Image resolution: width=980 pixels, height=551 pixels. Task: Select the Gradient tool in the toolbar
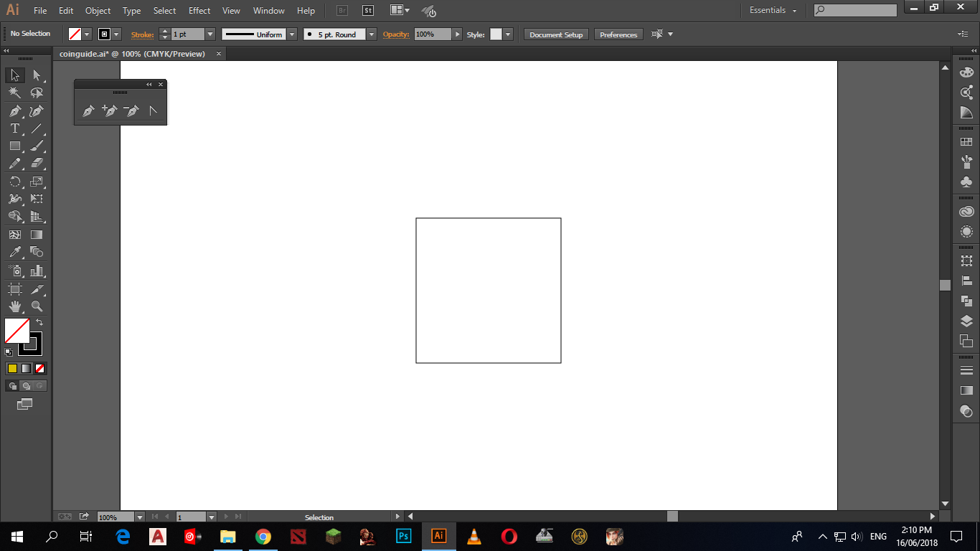click(37, 235)
